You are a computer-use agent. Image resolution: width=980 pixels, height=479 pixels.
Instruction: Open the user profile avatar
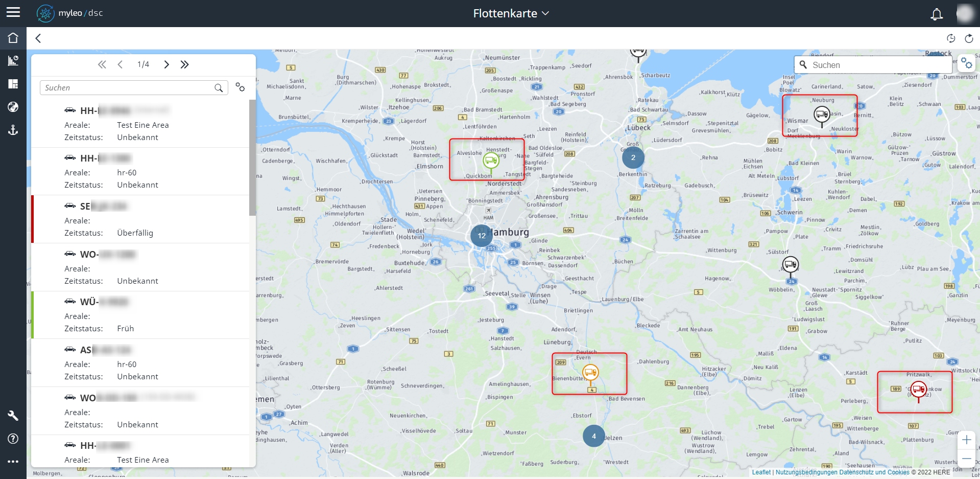point(965,13)
